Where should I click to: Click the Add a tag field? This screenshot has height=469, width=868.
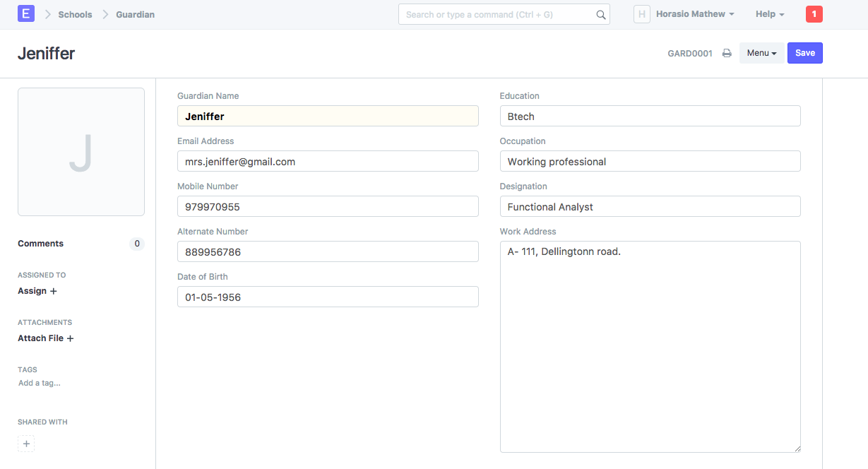[40, 383]
